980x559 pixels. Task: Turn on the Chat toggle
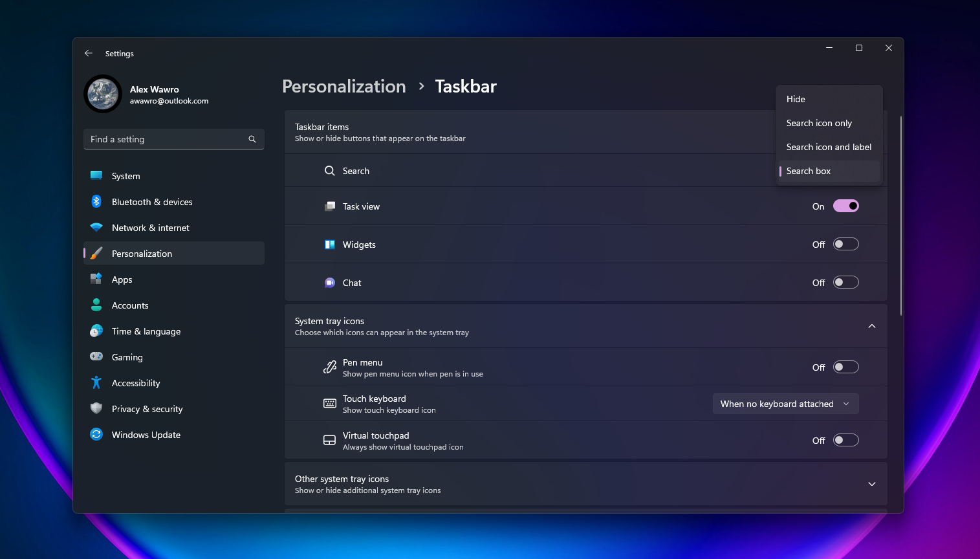[845, 282]
